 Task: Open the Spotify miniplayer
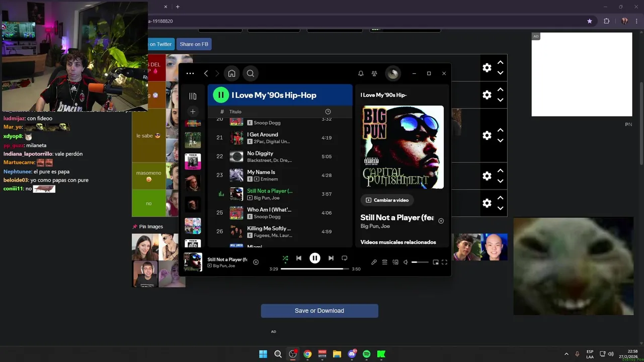436,262
